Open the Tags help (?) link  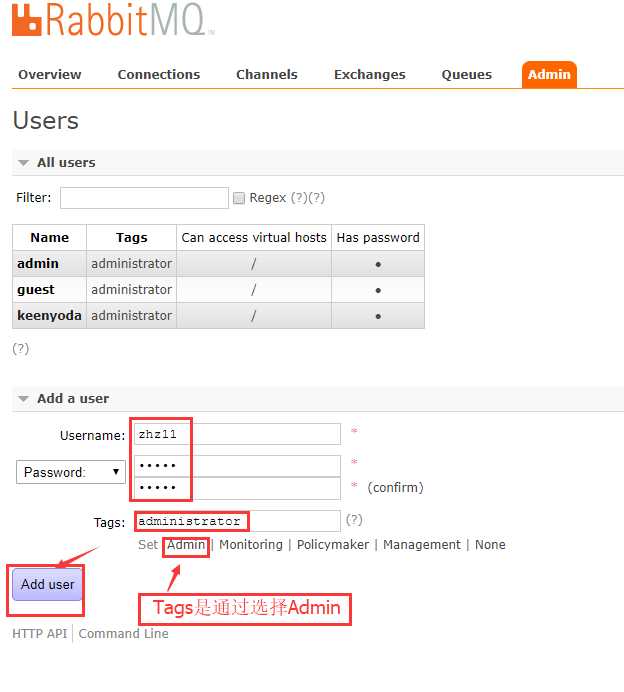[x=354, y=519]
